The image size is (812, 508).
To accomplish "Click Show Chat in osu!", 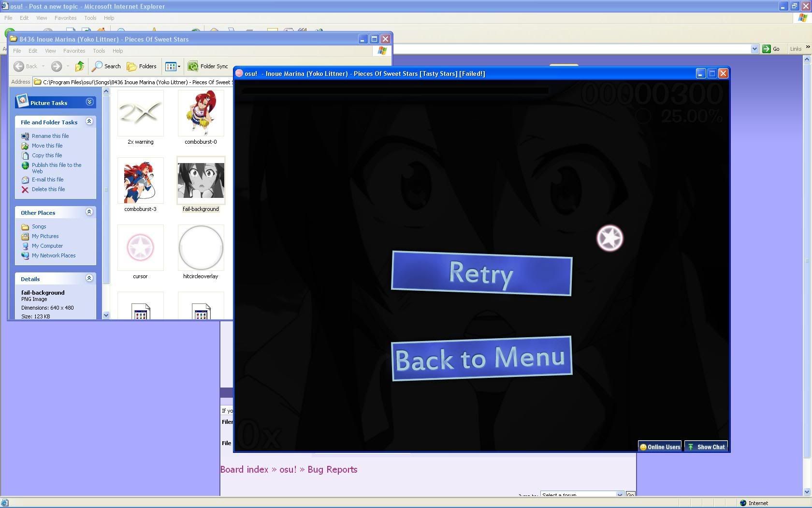I will pos(706,447).
